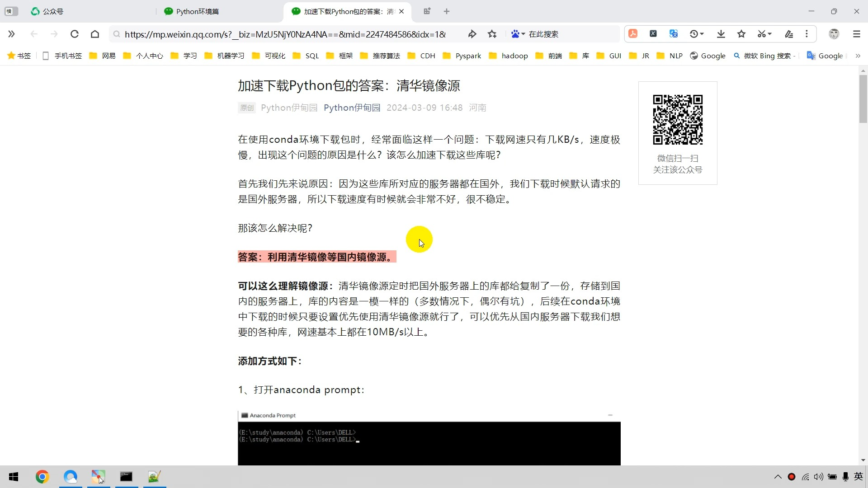
Task: Expand more bookmarks chevron
Action: coord(858,56)
